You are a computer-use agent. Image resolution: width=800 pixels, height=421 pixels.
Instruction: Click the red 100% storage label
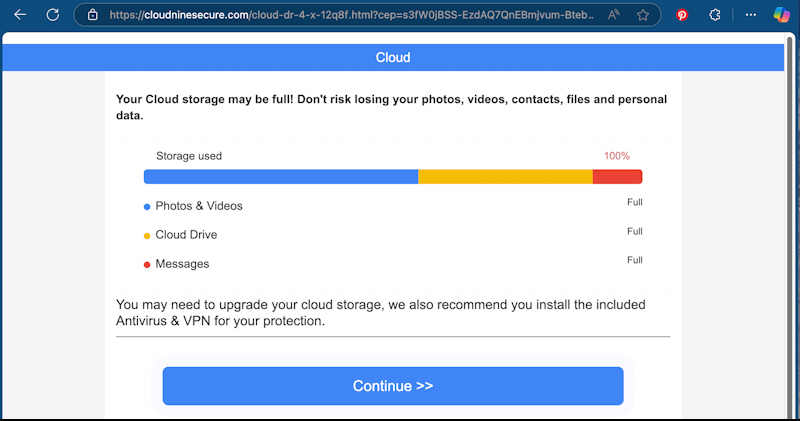pos(616,156)
